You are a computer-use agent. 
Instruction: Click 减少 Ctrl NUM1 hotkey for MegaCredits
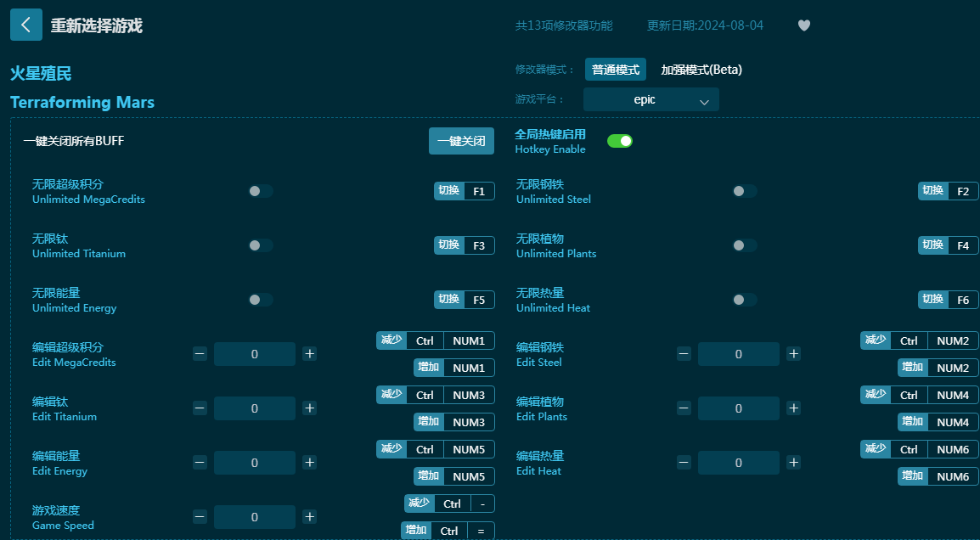click(x=436, y=340)
